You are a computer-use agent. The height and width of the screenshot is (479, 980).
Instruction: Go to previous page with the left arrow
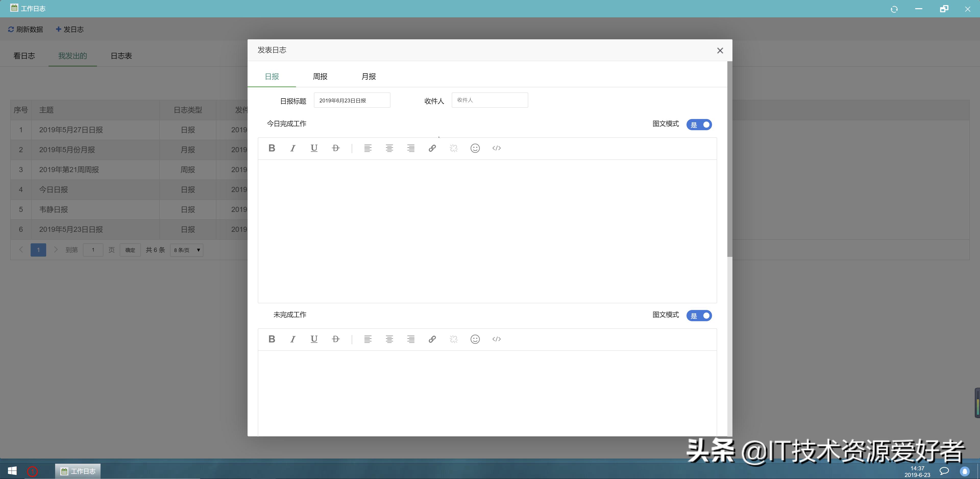pos(21,249)
